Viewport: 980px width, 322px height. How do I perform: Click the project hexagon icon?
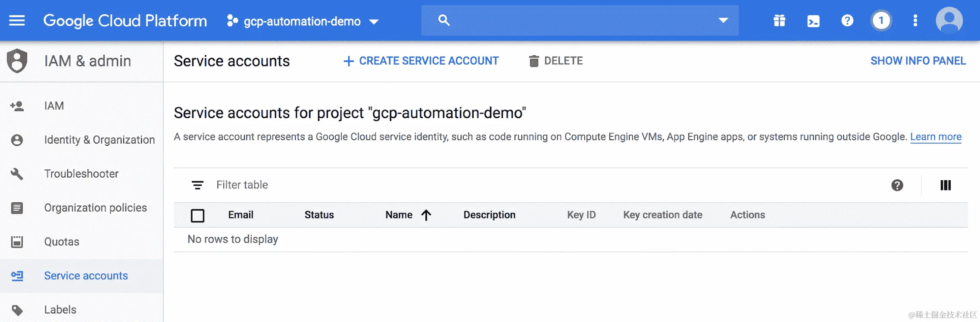[232, 21]
